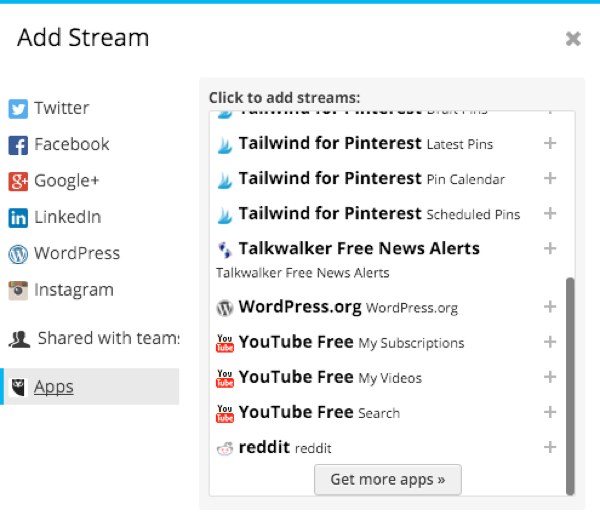600x527 pixels.
Task: Click the Twitter bird icon
Action: click(18, 109)
